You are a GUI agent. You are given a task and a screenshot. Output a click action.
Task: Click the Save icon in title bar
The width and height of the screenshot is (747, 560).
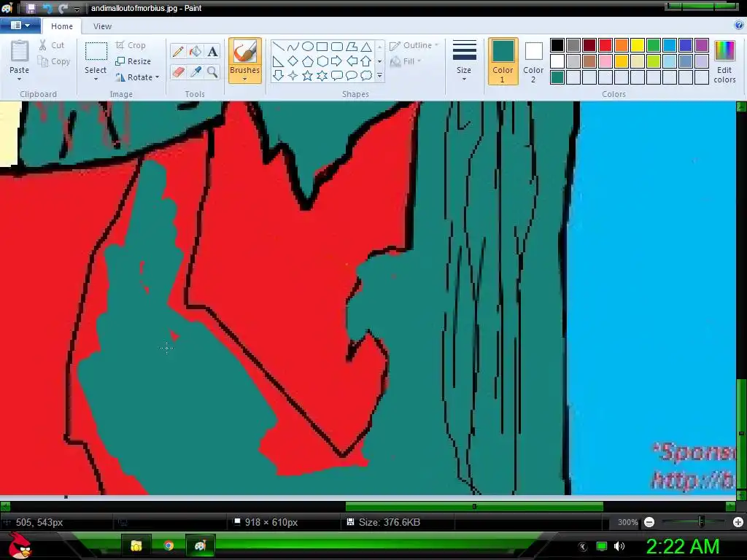pos(31,8)
